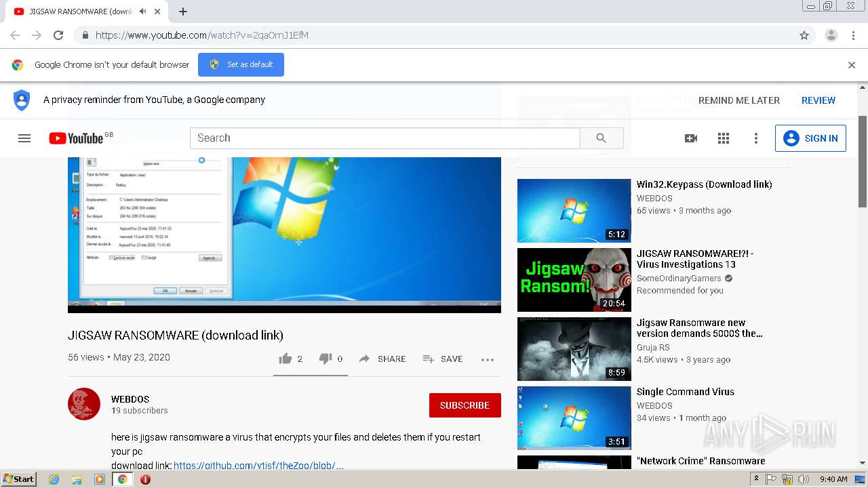Open the WEBDOS channel name link
The image size is (868, 488).
click(130, 399)
